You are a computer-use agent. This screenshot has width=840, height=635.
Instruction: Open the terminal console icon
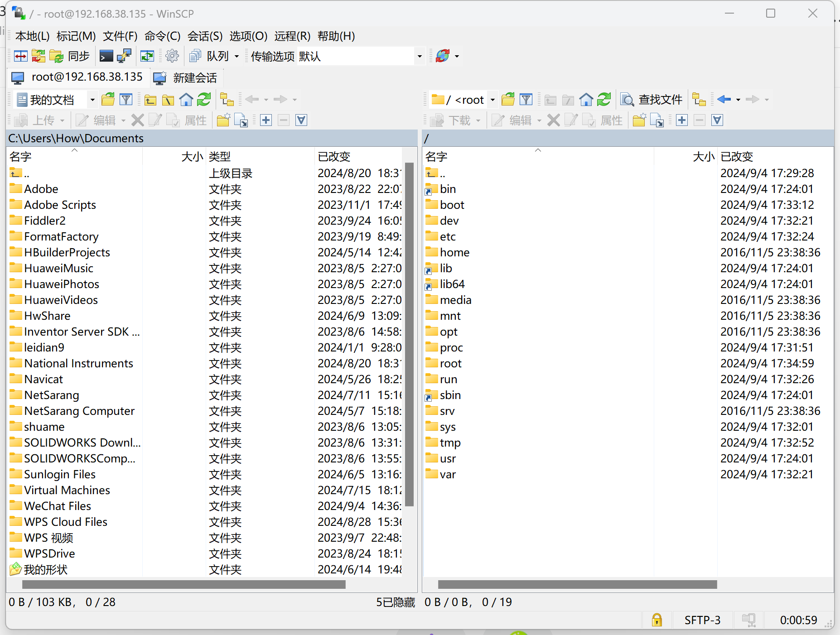(x=106, y=56)
